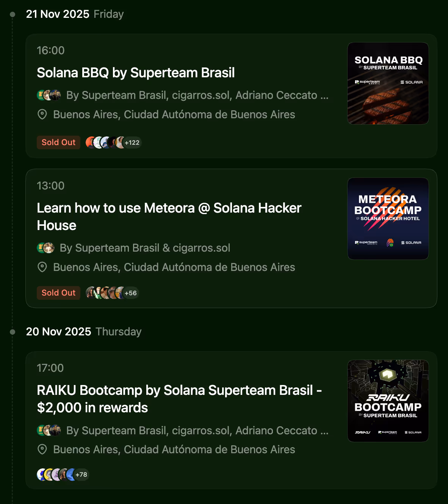The height and width of the screenshot is (504, 448).
Task: Show +78 attendees on RAIKU Bootcamp
Action: pos(81,474)
